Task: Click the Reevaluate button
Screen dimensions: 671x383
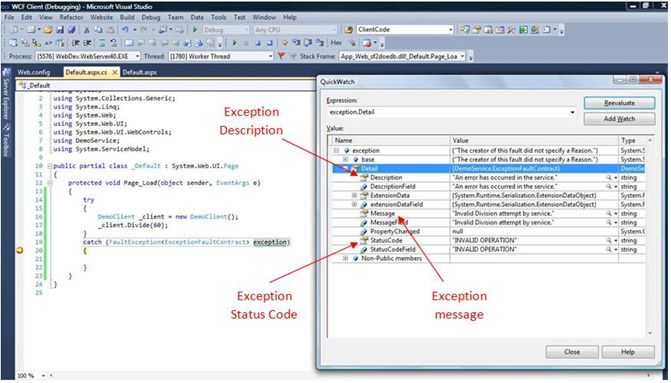Action: point(619,103)
